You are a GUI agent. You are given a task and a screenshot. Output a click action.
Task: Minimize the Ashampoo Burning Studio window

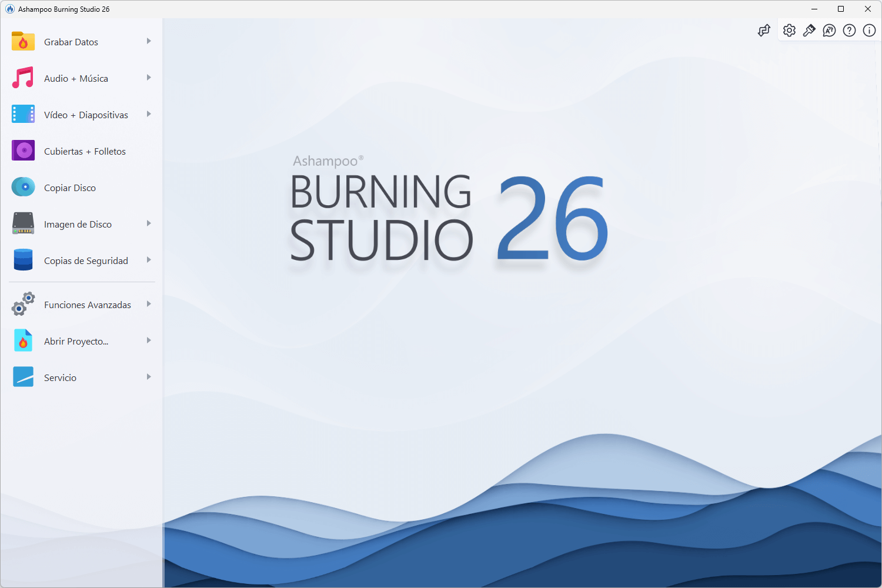pyautogui.click(x=814, y=9)
